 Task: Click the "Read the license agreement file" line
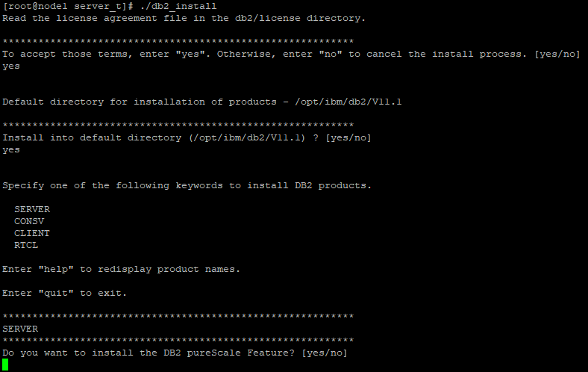(184, 18)
